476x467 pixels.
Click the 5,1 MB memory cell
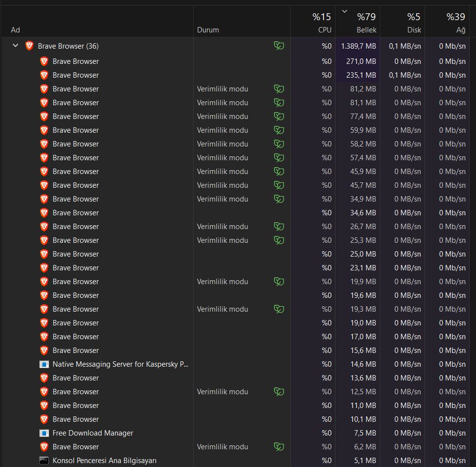358,461
